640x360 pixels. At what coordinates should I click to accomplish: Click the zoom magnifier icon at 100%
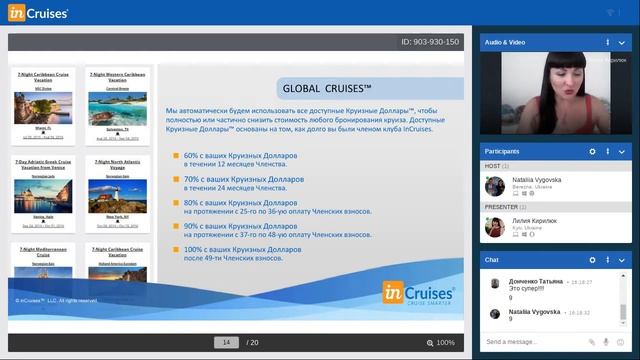click(430, 343)
